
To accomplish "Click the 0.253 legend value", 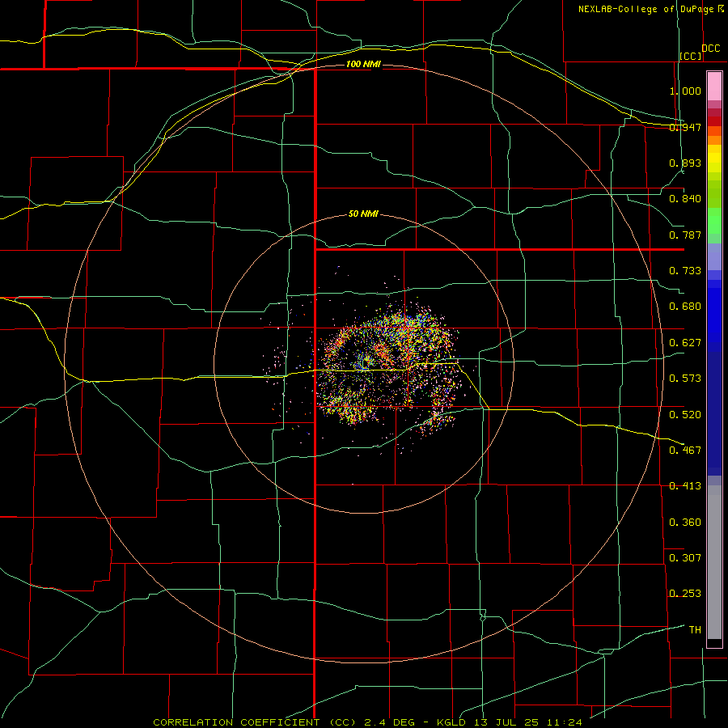I will 685,594.
